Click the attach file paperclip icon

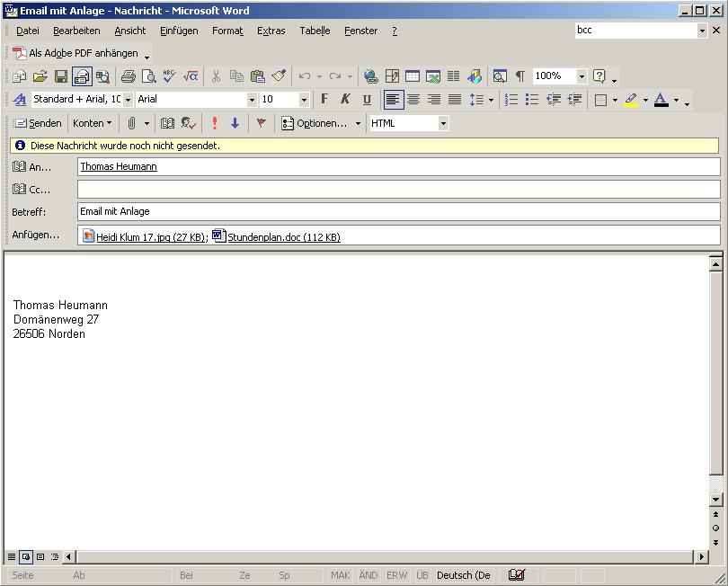pos(131,123)
